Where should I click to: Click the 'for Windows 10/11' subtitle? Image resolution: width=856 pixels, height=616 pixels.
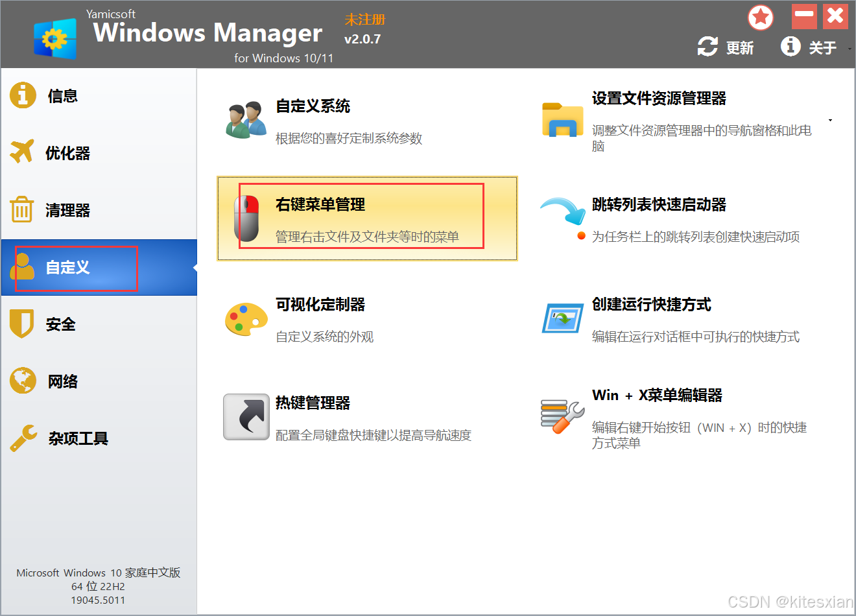point(284,58)
